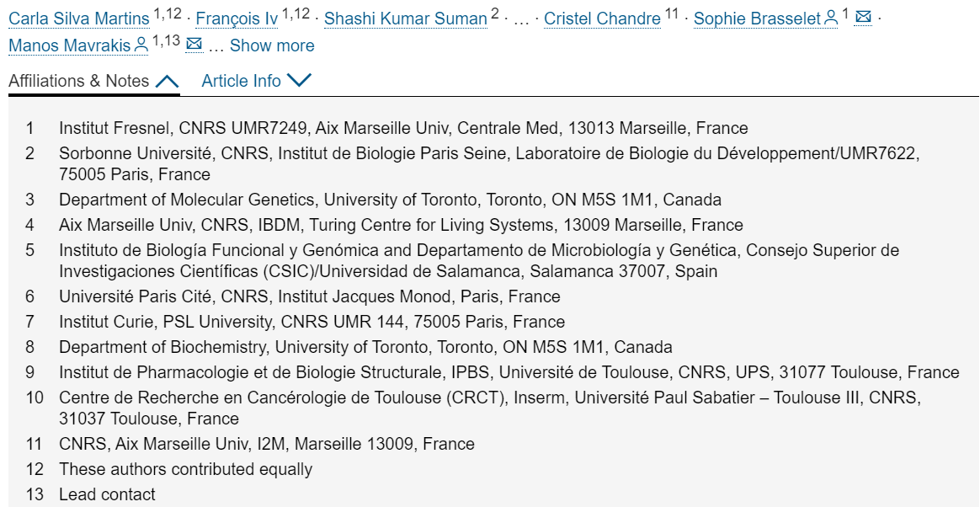Click the Institut Curie affiliation line
The width and height of the screenshot is (980, 507).
pos(312,322)
